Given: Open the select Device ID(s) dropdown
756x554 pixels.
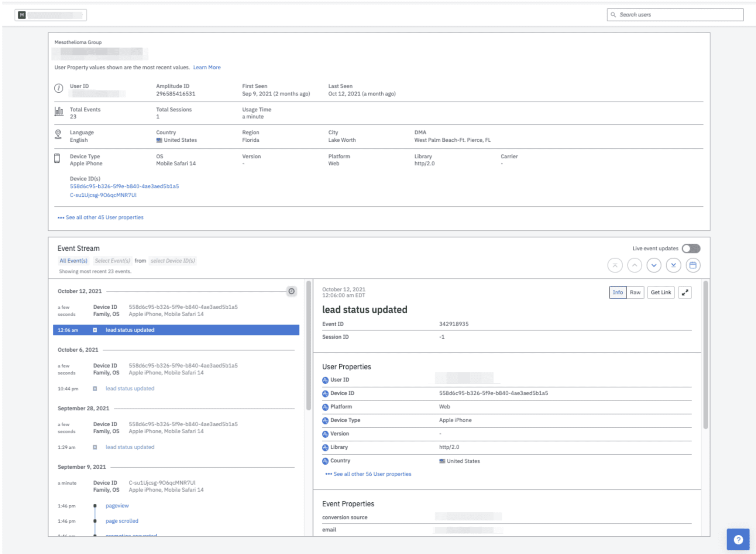Looking at the screenshot, I should coord(172,261).
